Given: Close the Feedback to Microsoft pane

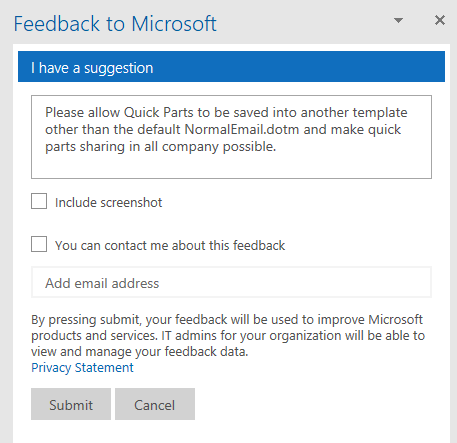Looking at the screenshot, I should pos(440,20).
